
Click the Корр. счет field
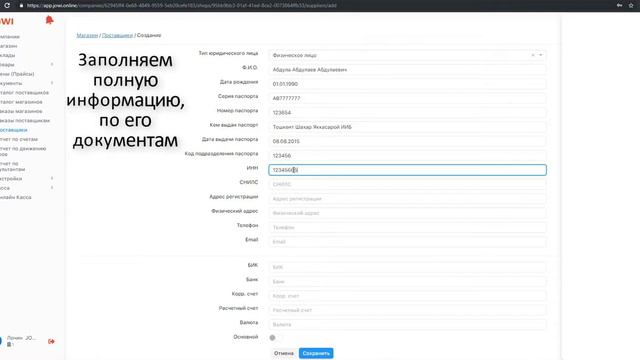407,296
